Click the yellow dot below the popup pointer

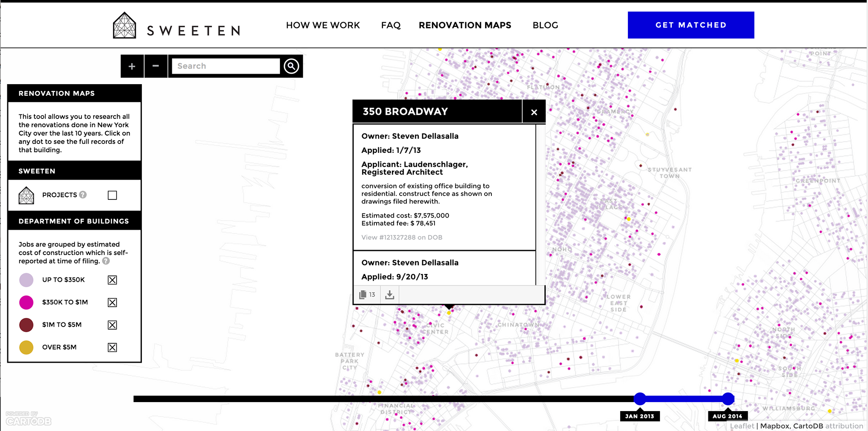[449, 313]
